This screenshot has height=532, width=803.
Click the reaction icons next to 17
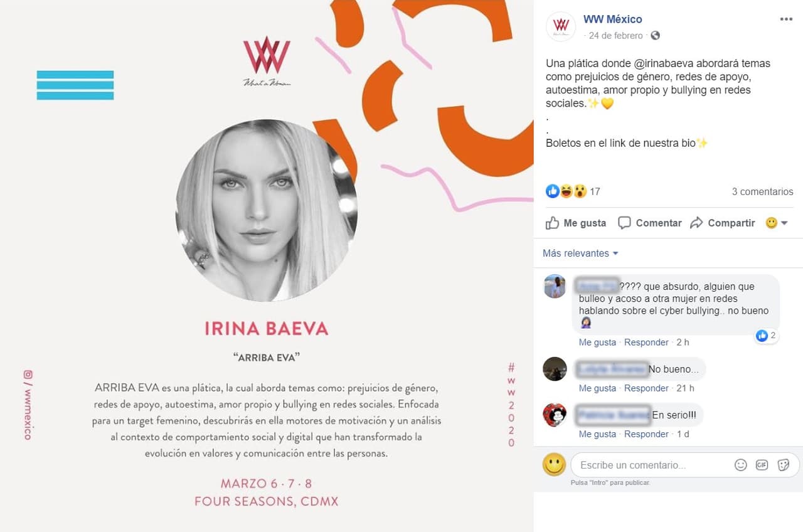click(566, 191)
